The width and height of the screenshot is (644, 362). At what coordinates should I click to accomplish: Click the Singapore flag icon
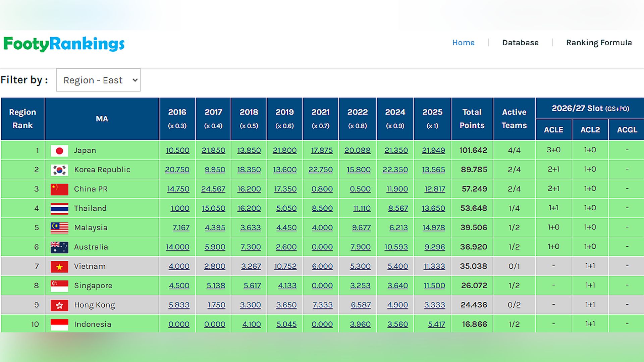pos(59,286)
